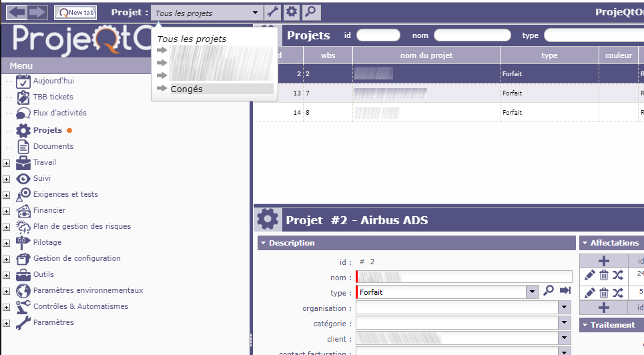
Task: Click the go-to arrow beside the type field
Action: tap(565, 291)
